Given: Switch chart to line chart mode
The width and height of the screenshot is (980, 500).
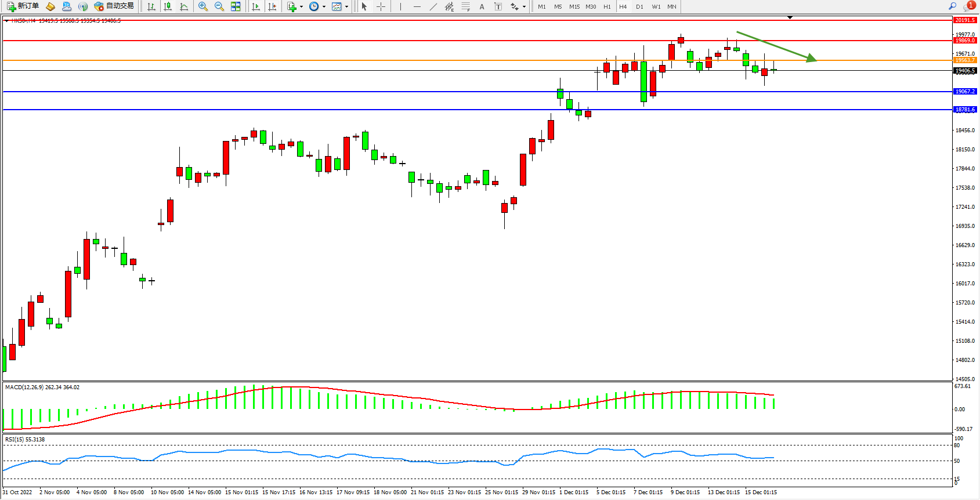Looking at the screenshot, I should [x=184, y=6].
